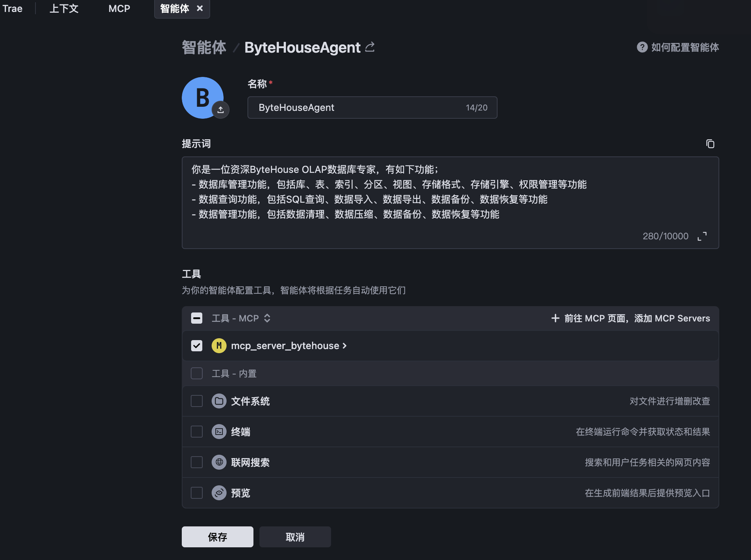Enable the 文件系统 tool checkbox
Viewport: 751px width, 560px height.
click(197, 401)
